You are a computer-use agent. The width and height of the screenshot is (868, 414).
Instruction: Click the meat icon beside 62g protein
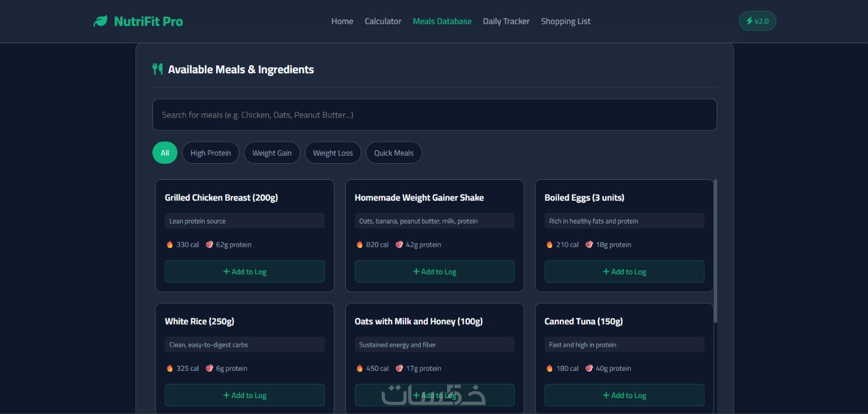point(209,245)
